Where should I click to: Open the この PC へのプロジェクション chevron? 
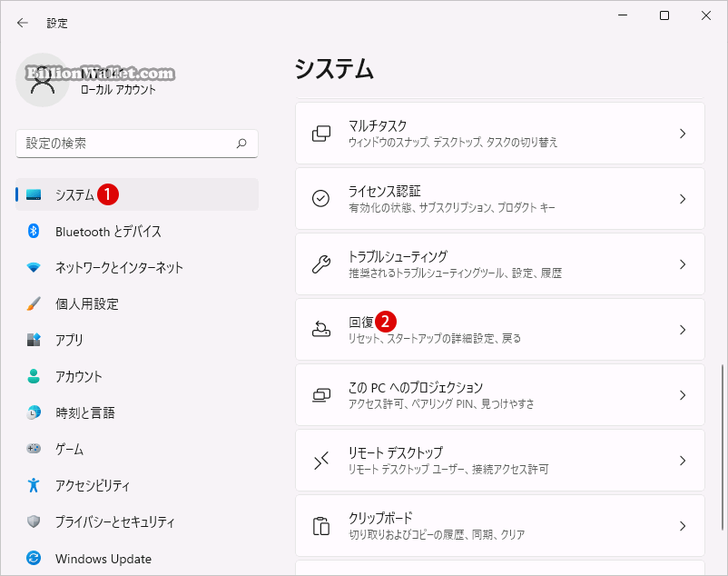click(x=683, y=395)
